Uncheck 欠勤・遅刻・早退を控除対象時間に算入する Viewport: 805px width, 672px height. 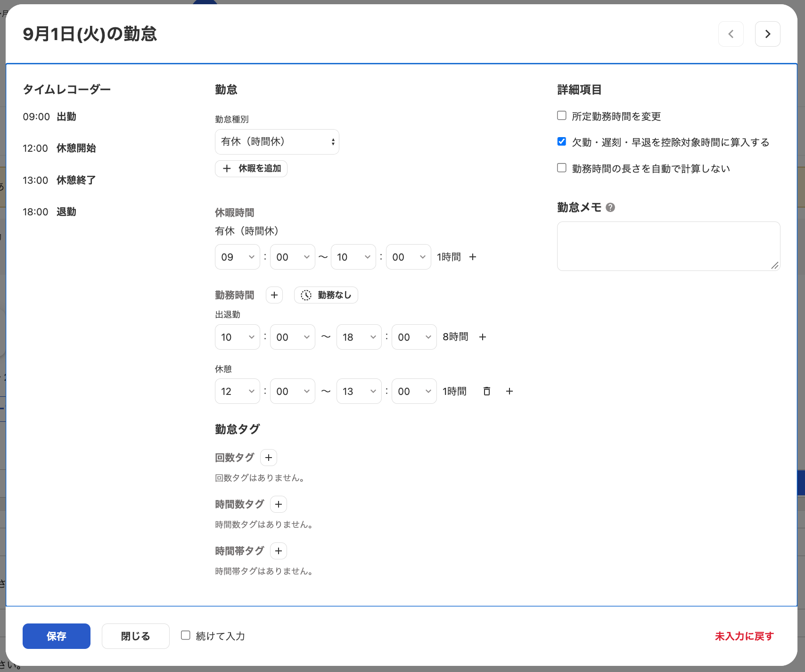point(562,141)
